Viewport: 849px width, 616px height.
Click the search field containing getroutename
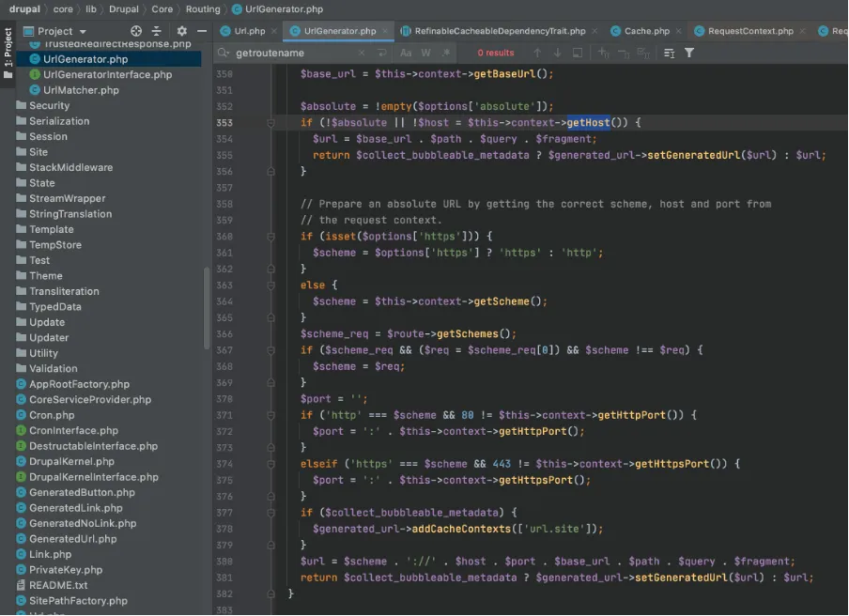[295, 53]
